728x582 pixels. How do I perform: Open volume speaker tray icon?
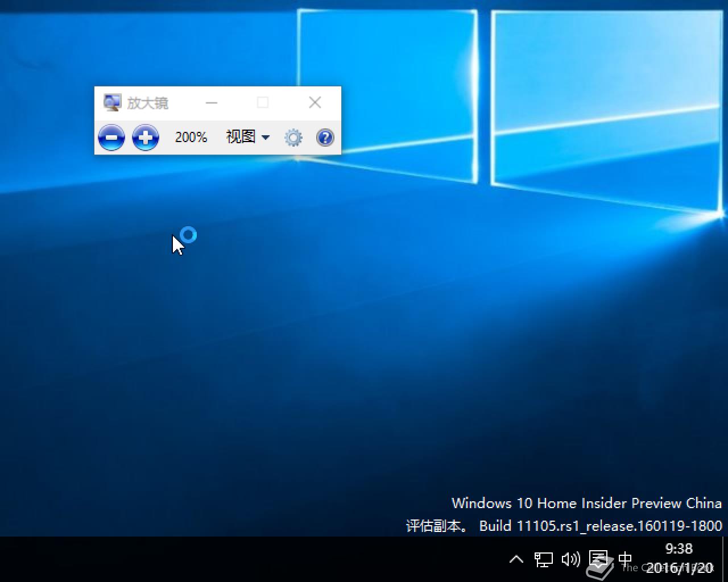[x=570, y=559]
